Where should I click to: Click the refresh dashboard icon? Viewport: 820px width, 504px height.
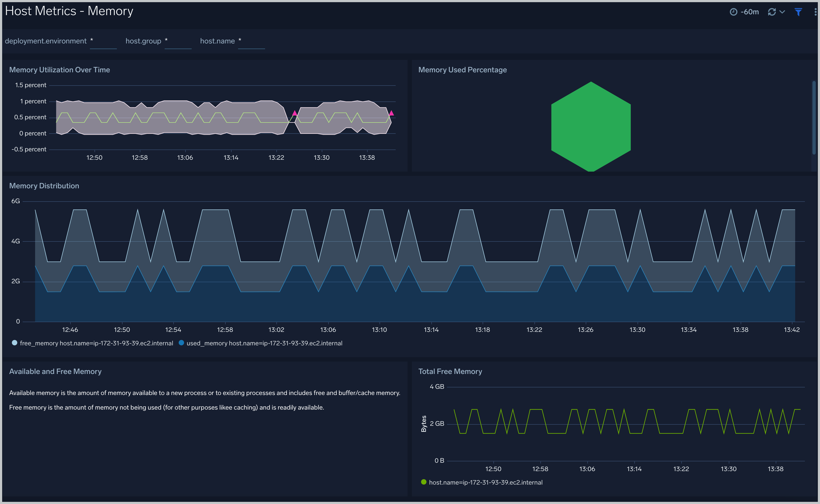772,12
